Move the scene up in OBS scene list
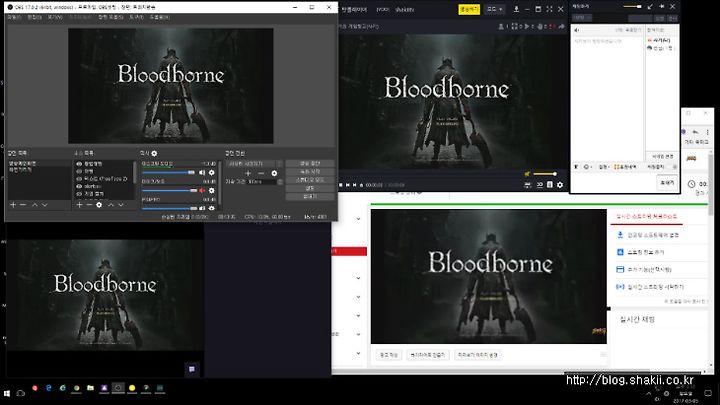Viewport: 720px width, 405px height. click(34, 205)
